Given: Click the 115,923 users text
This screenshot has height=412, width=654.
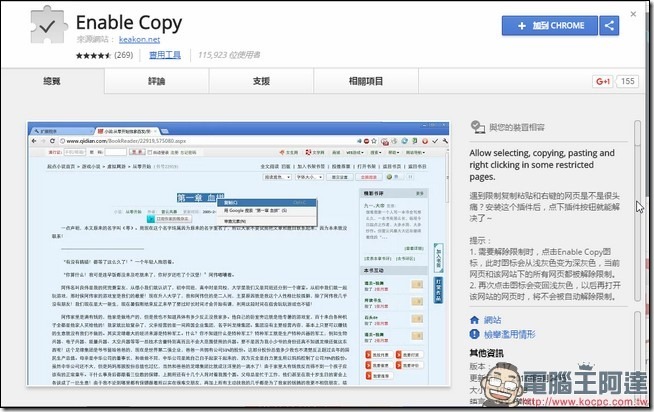Looking at the screenshot, I should point(229,55).
